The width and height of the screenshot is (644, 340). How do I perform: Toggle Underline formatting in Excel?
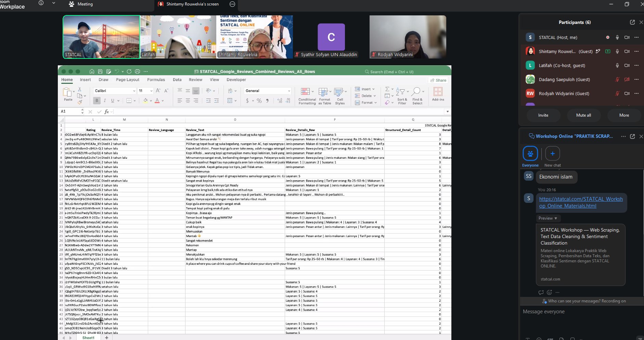(113, 101)
